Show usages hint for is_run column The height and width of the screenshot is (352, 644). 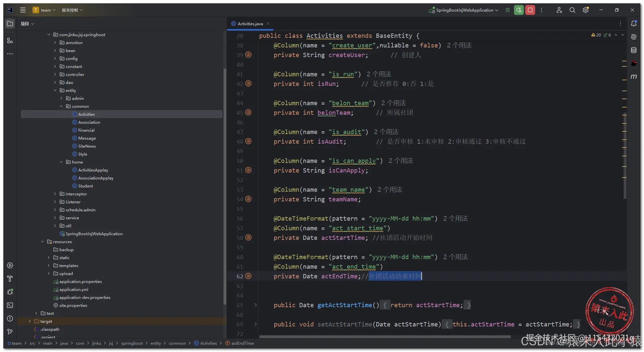tap(379, 74)
